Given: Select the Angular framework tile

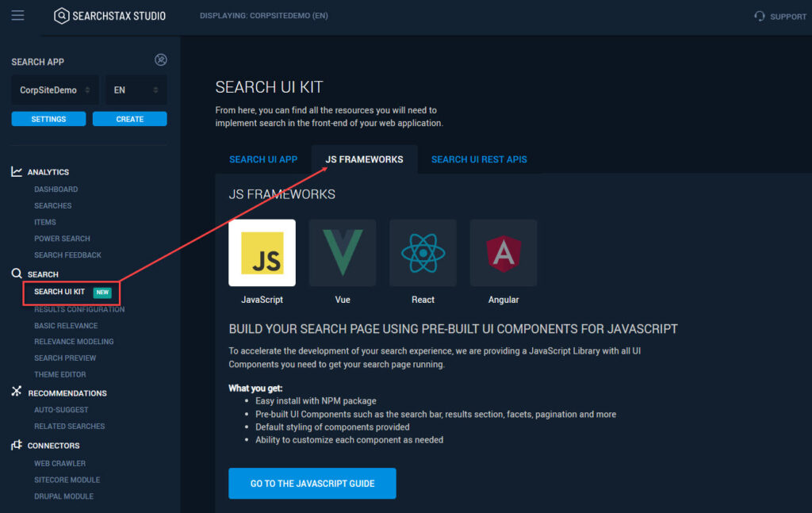Looking at the screenshot, I should coord(504,253).
